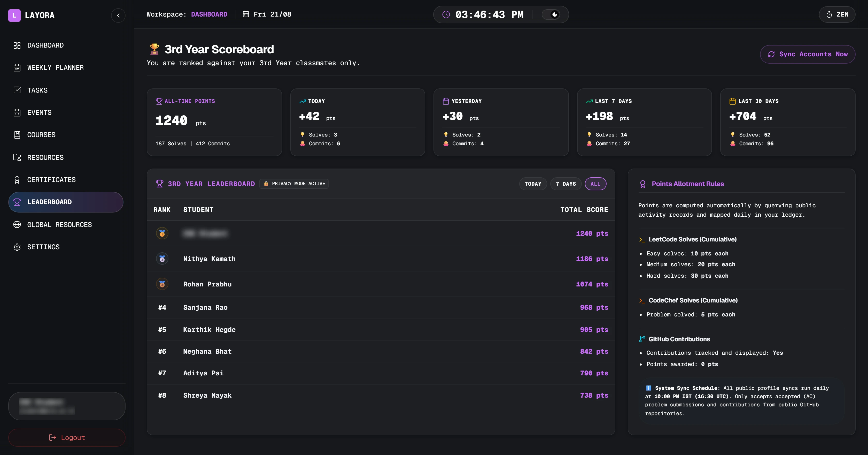Enable ZEN mode
The image size is (868, 455).
tap(837, 14)
